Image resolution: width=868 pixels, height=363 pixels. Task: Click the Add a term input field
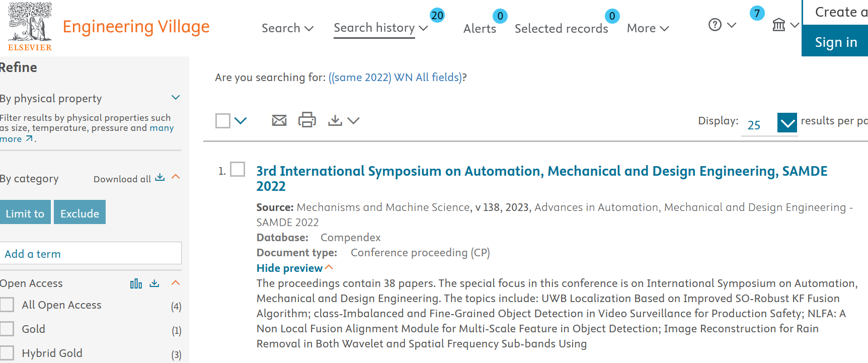coord(91,253)
